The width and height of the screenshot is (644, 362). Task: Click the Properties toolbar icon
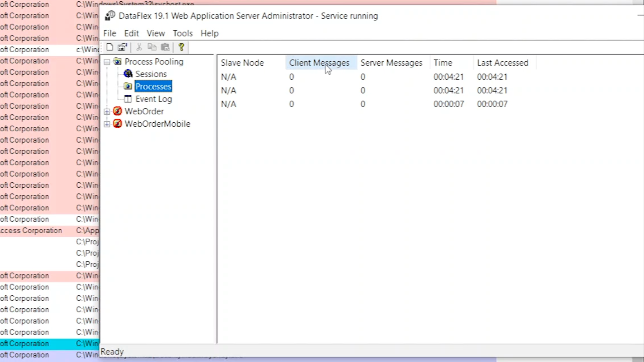click(122, 47)
